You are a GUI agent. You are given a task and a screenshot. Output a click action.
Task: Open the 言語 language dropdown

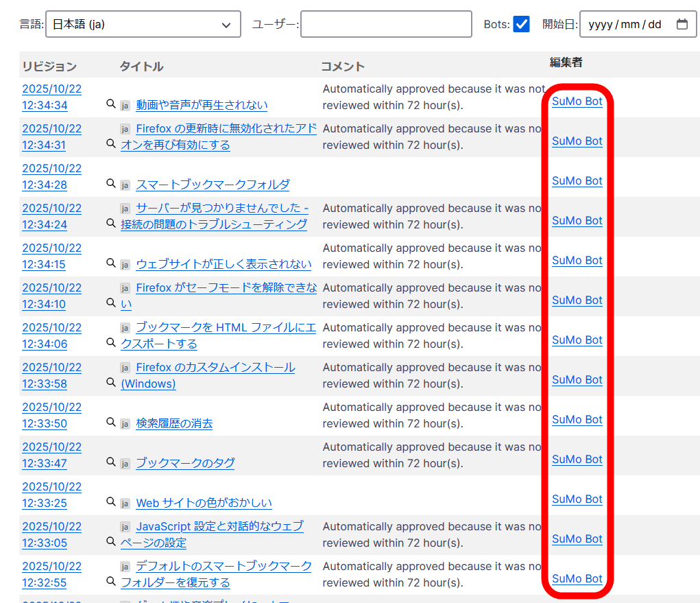pos(143,24)
